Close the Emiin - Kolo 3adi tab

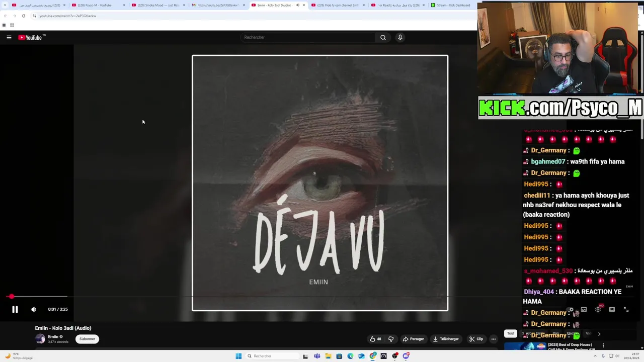click(x=303, y=5)
